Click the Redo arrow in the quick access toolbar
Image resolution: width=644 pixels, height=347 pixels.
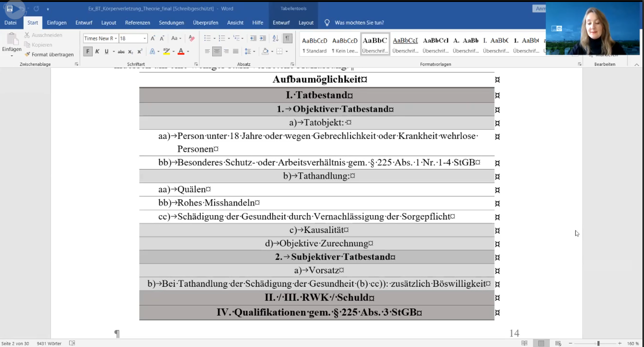[36, 9]
